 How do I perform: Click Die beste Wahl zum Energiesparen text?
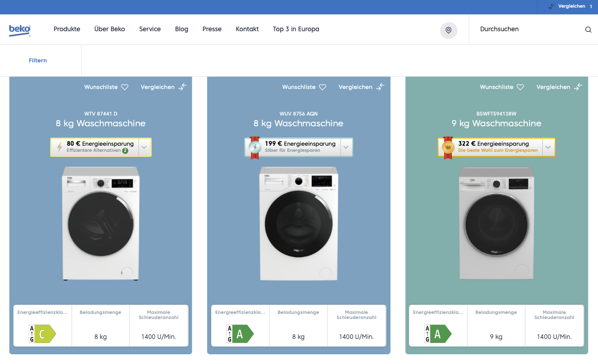(498, 150)
